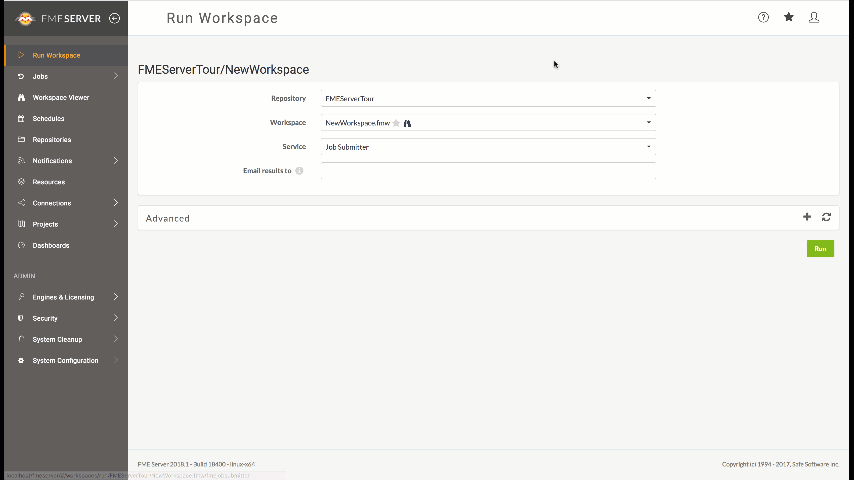Click the Safe Software copyright text
This screenshot has width=854, height=480.
point(780,464)
